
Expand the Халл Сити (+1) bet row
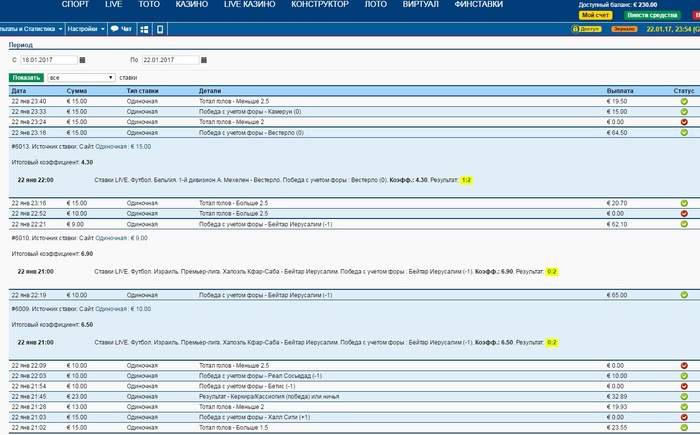coord(354,417)
